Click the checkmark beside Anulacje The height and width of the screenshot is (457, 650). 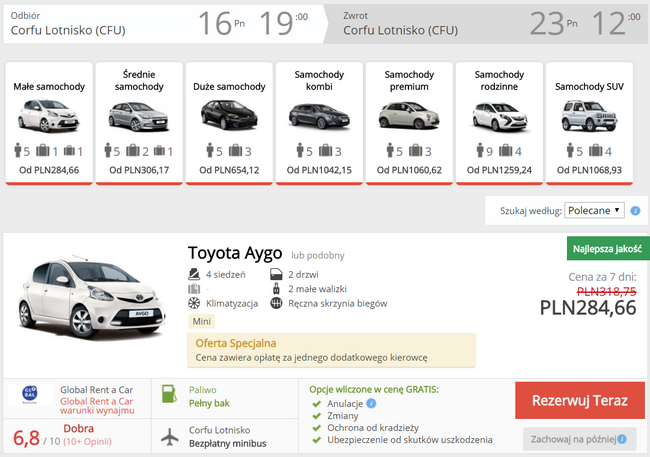click(x=317, y=404)
